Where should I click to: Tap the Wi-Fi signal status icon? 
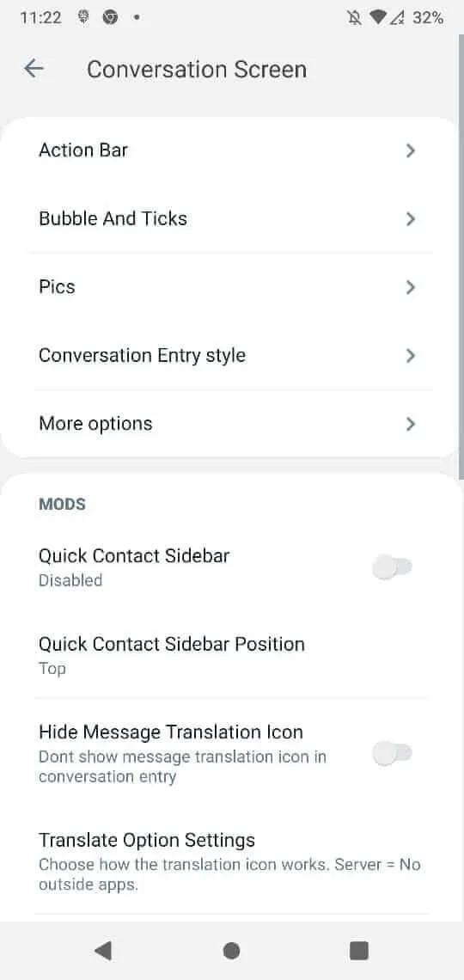[378, 17]
